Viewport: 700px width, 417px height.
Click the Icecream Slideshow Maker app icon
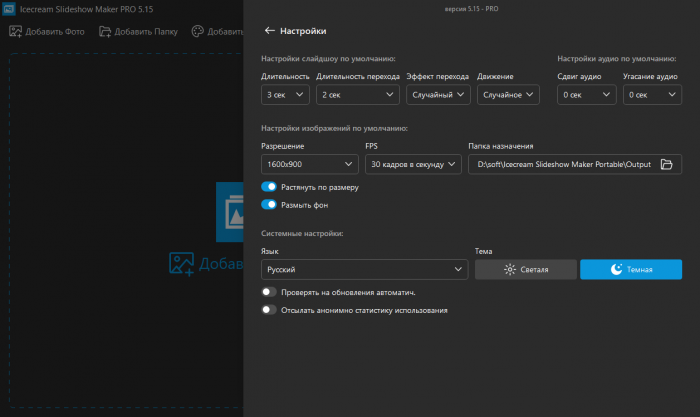(x=10, y=9)
